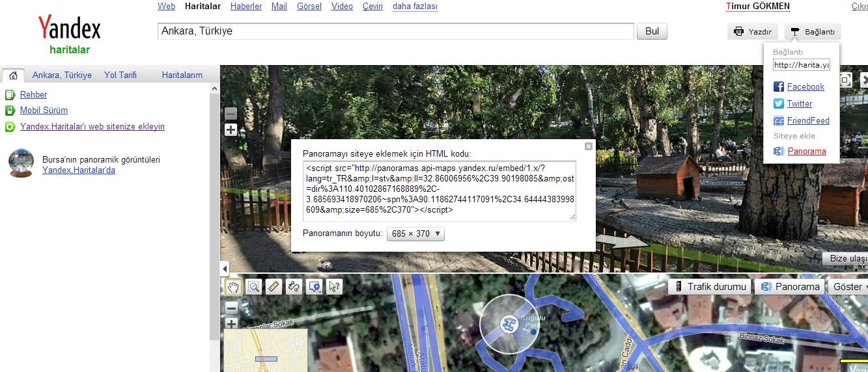Screen dimensions: 868x372
Task: Select the route drawing tool
Action: 294,286
